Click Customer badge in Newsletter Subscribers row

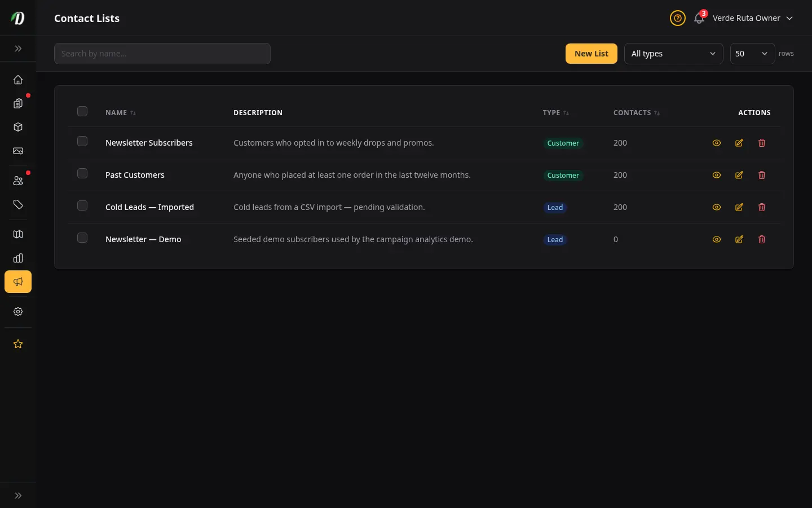[x=563, y=143]
